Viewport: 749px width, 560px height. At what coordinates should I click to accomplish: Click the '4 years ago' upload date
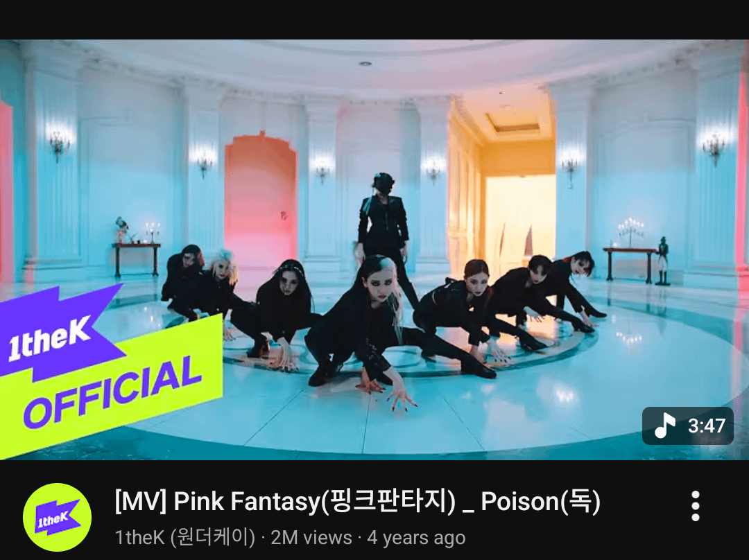tap(416, 538)
